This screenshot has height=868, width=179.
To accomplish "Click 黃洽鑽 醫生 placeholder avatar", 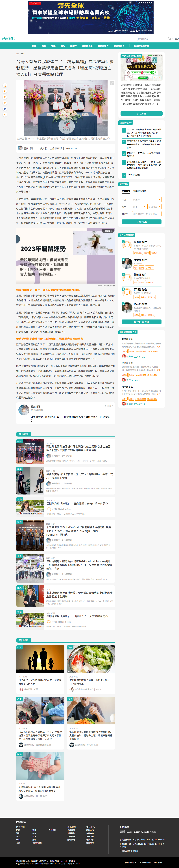I will [x=127, y=245].
